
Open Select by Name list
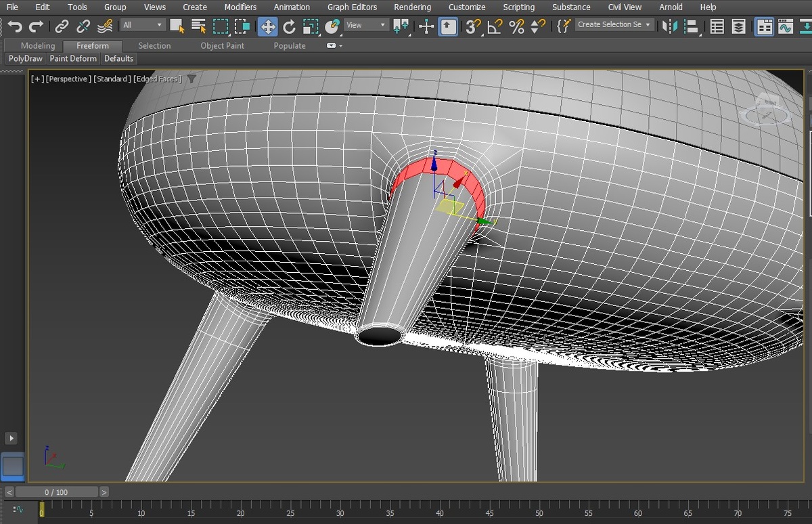[198, 26]
